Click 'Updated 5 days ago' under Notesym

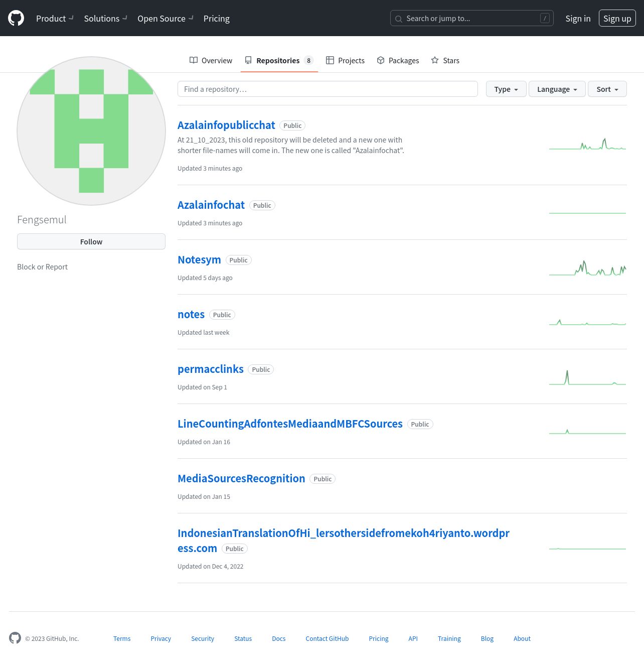coord(205,278)
